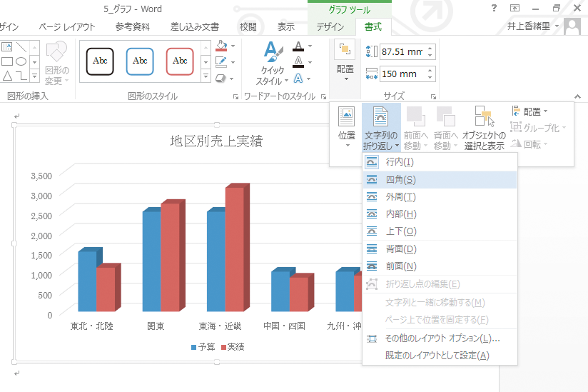This screenshot has width=588, height=392.
Task: Choose 背面(D) behind text option
Action: click(x=440, y=249)
